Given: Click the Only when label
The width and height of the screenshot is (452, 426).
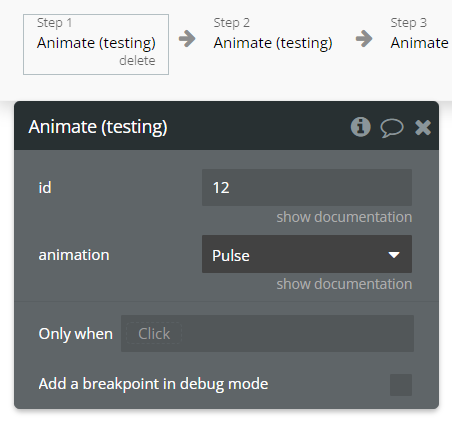Looking at the screenshot, I should pyautogui.click(x=76, y=334).
